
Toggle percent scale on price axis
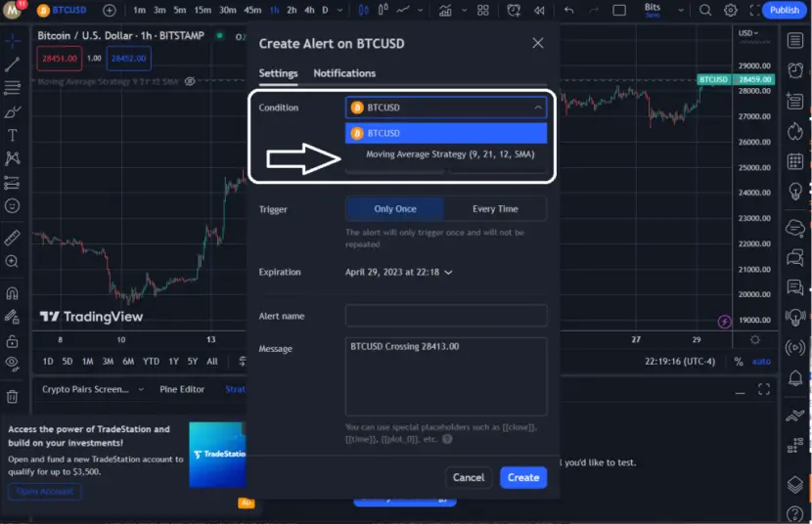739,362
